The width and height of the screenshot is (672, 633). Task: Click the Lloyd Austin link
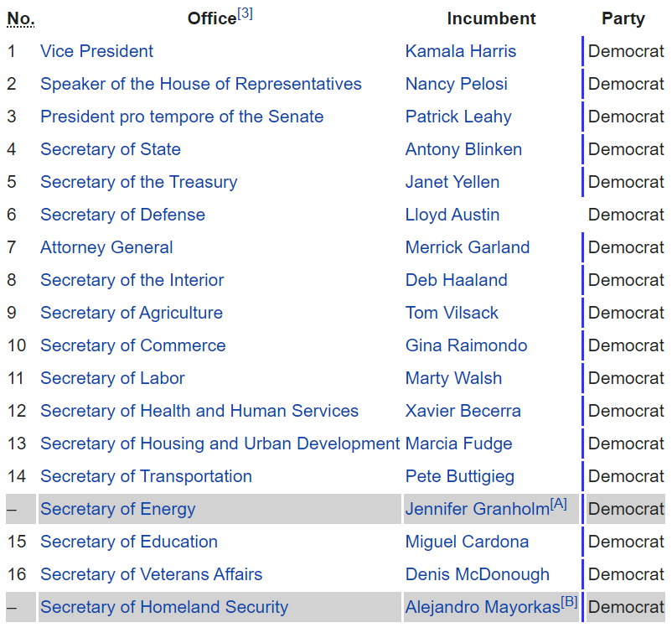tap(452, 215)
